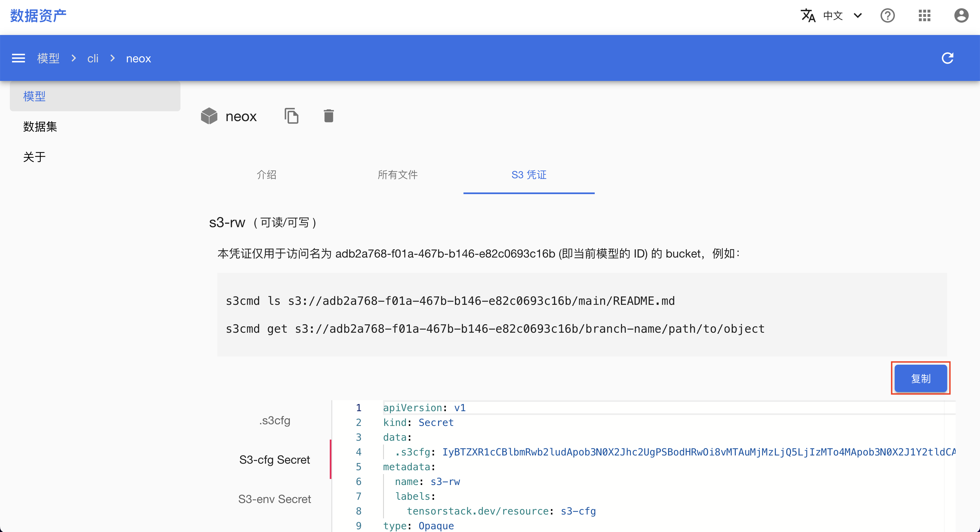980x532 pixels.
Task: Click the .s3cfg base64 value line
Action: point(675,452)
